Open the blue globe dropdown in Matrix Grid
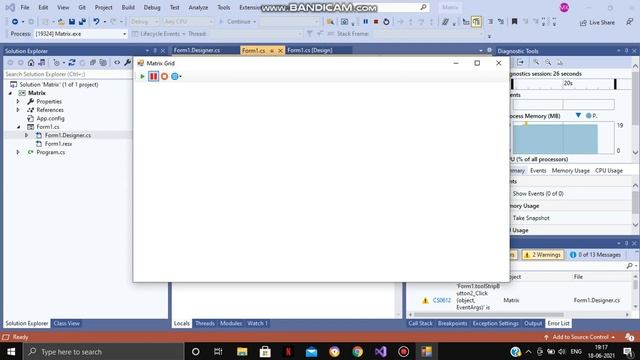Image resolution: width=640 pixels, height=360 pixels. point(176,76)
